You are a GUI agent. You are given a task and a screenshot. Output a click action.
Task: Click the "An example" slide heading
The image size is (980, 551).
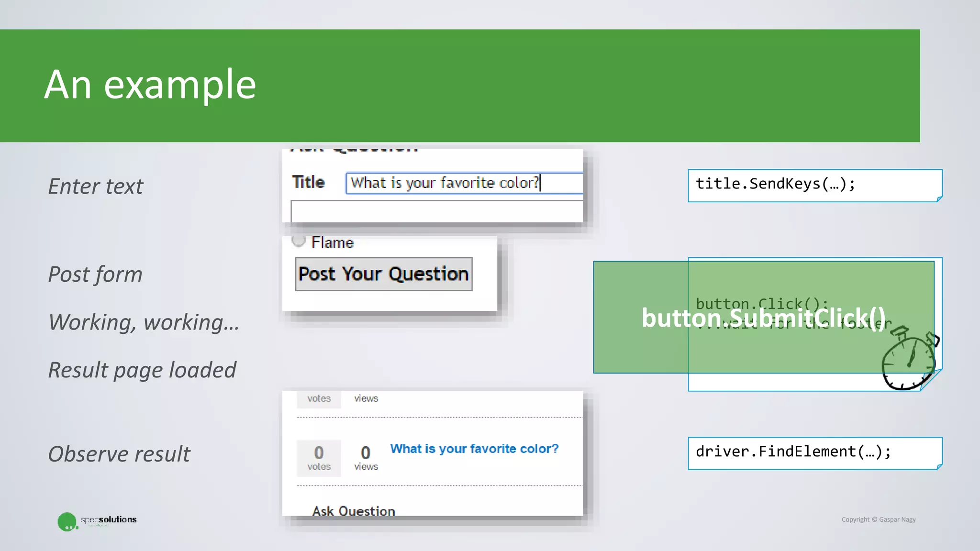pos(150,85)
